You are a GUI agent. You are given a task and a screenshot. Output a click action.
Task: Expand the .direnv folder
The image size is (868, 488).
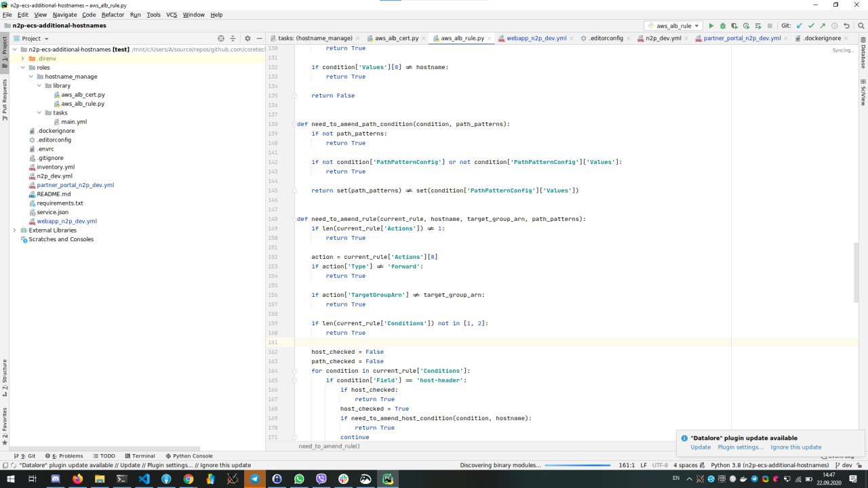point(22,59)
